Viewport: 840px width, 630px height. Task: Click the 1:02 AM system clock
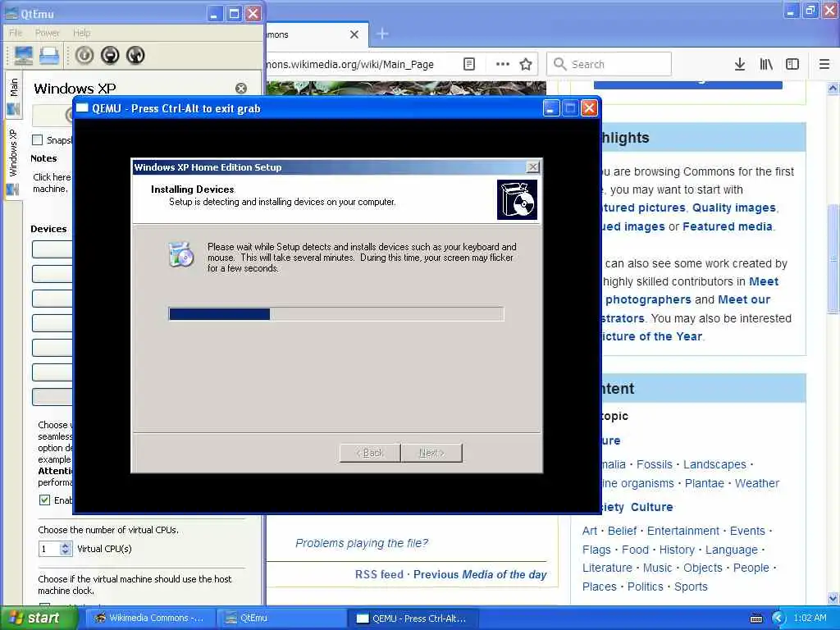[810, 619]
